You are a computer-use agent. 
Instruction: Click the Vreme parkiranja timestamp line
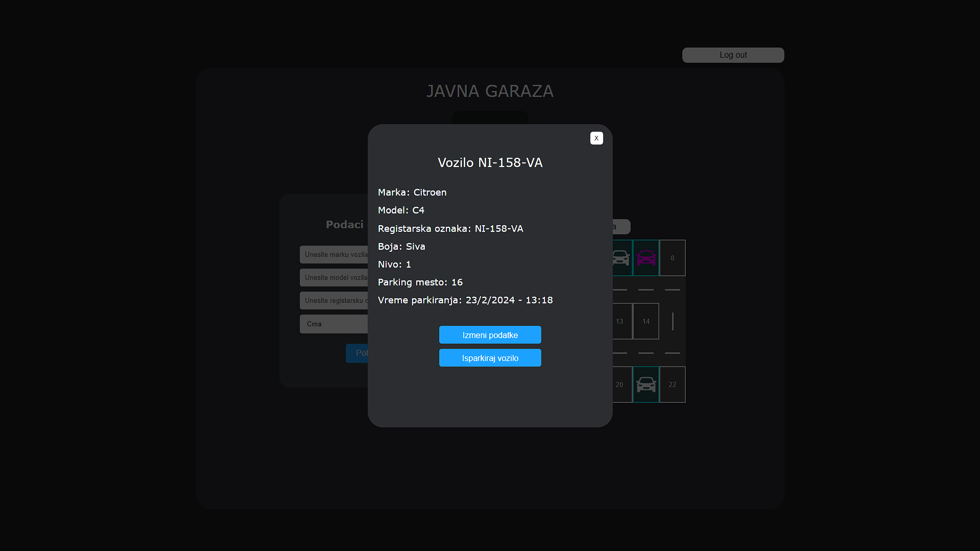[x=465, y=300]
